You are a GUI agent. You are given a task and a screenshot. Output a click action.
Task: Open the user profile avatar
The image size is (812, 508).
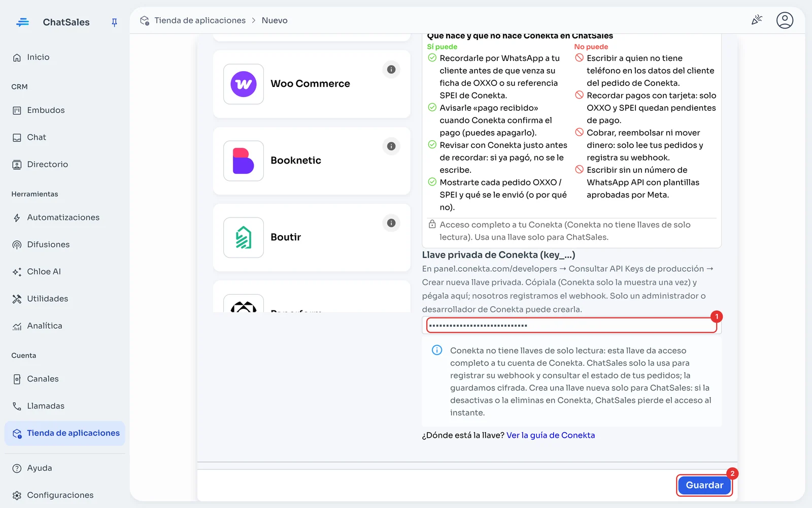[x=785, y=20]
